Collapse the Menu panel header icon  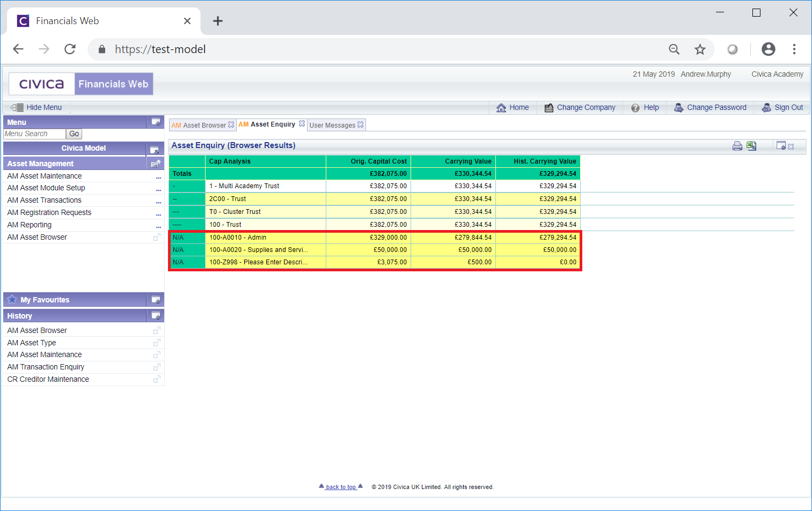point(156,122)
